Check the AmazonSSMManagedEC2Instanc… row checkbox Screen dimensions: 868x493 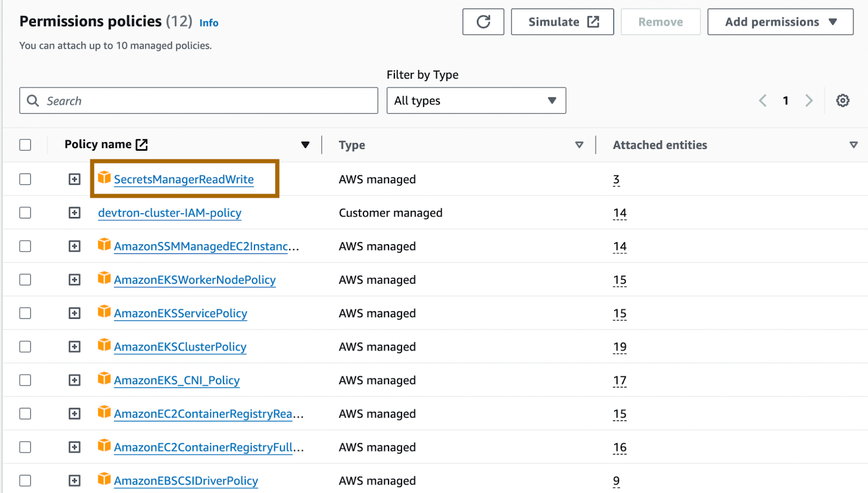point(25,246)
